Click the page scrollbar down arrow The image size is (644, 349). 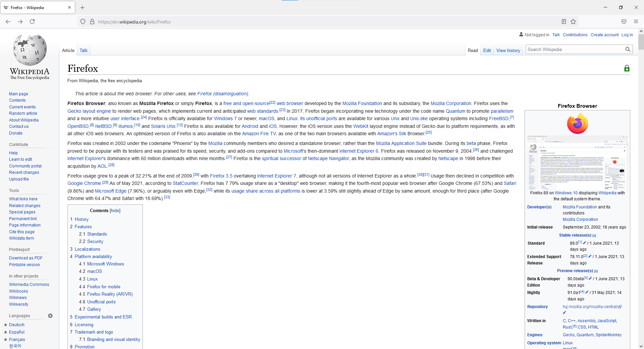click(x=641, y=346)
